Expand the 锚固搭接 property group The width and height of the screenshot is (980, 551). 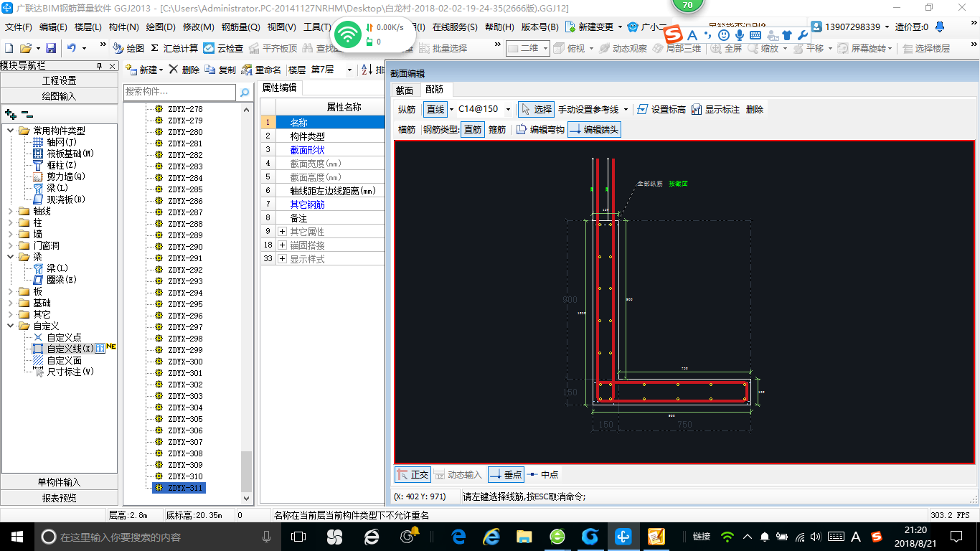tap(282, 245)
